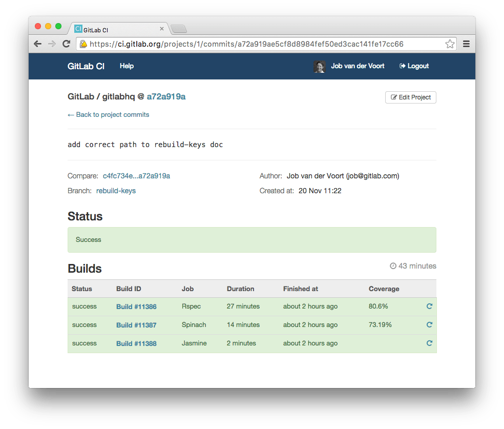
Task: Click success status in Jasmine row
Action: (x=84, y=343)
